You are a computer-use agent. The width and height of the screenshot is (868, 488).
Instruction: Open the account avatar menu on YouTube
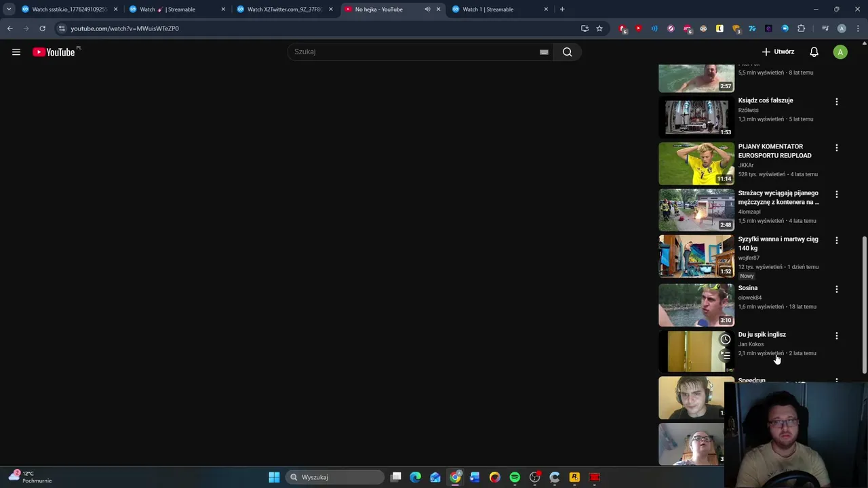[x=840, y=52]
